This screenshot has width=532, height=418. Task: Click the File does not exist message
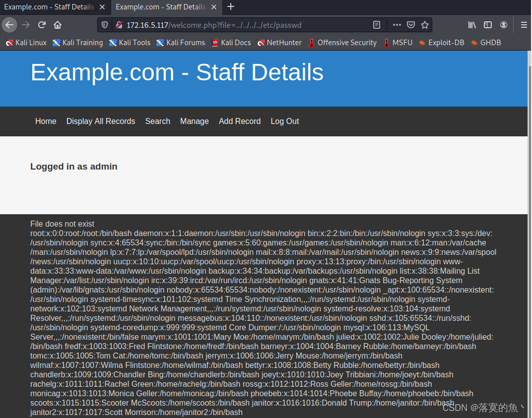coord(62,224)
